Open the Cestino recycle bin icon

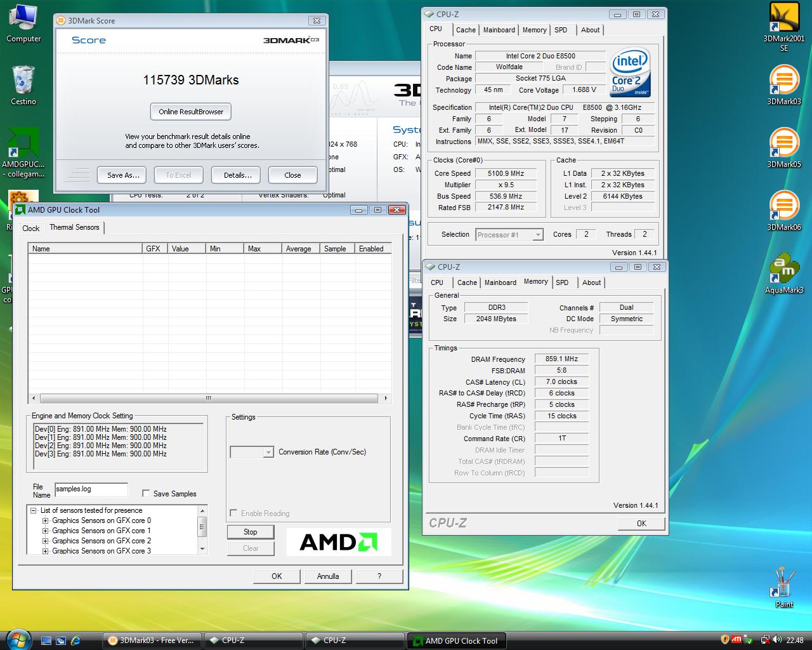pyautogui.click(x=23, y=85)
